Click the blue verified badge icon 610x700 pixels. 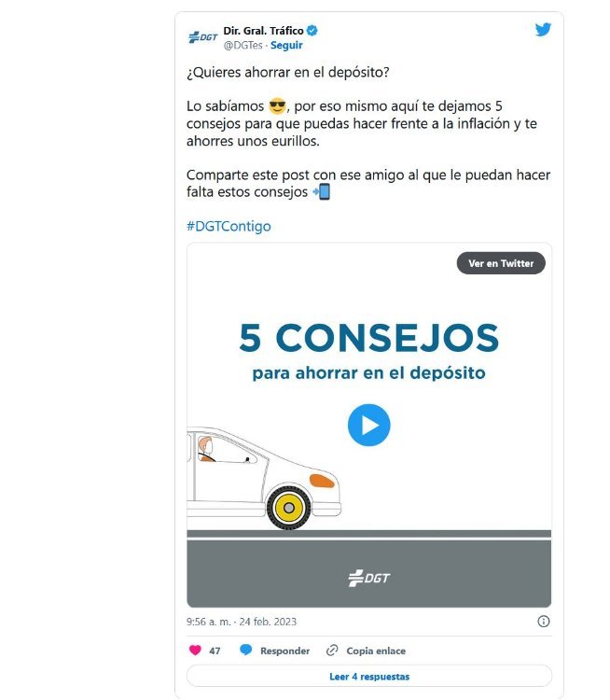pyautogui.click(x=312, y=31)
